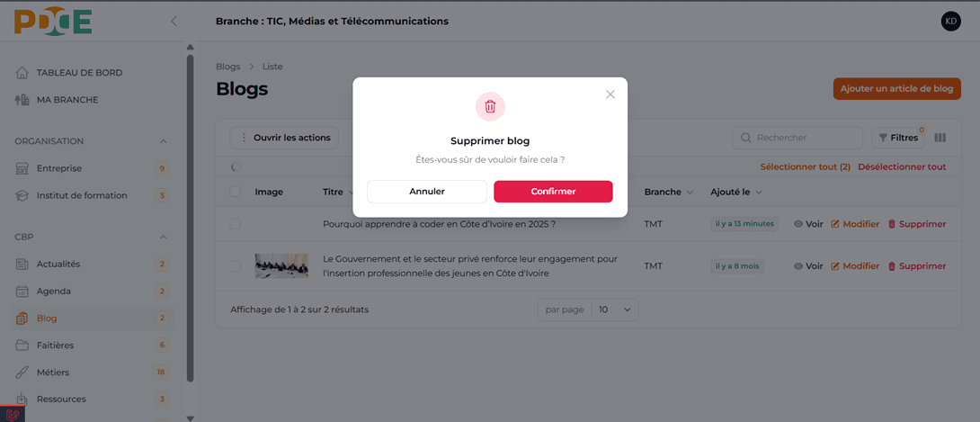Collapse the ORGANISATION sidebar section
This screenshot has width=980, height=422.
(x=163, y=141)
